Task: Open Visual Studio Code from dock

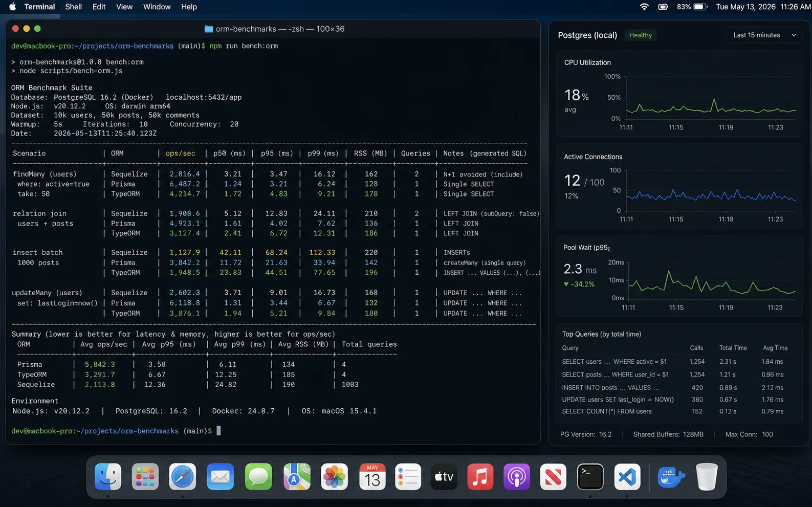Action: tap(627, 477)
